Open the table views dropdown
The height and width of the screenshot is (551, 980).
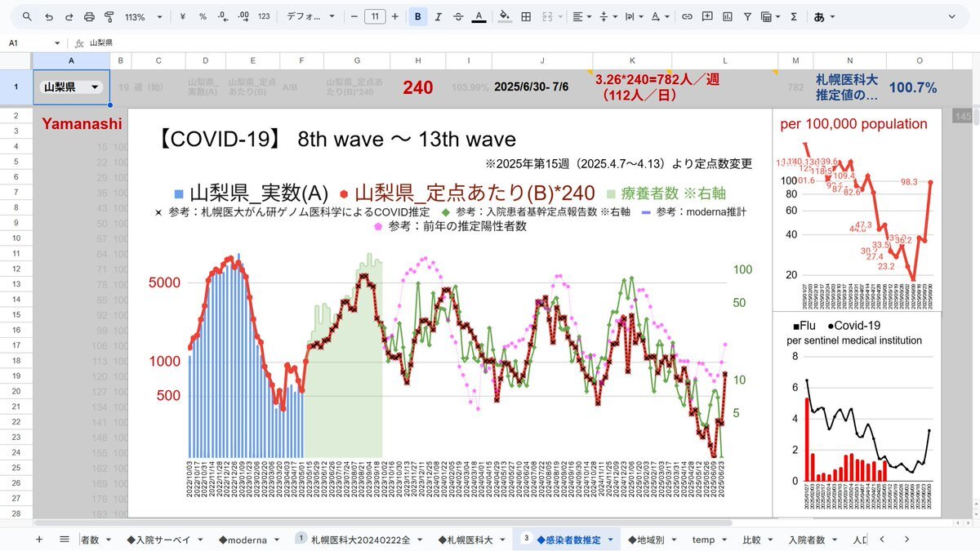tap(770, 16)
